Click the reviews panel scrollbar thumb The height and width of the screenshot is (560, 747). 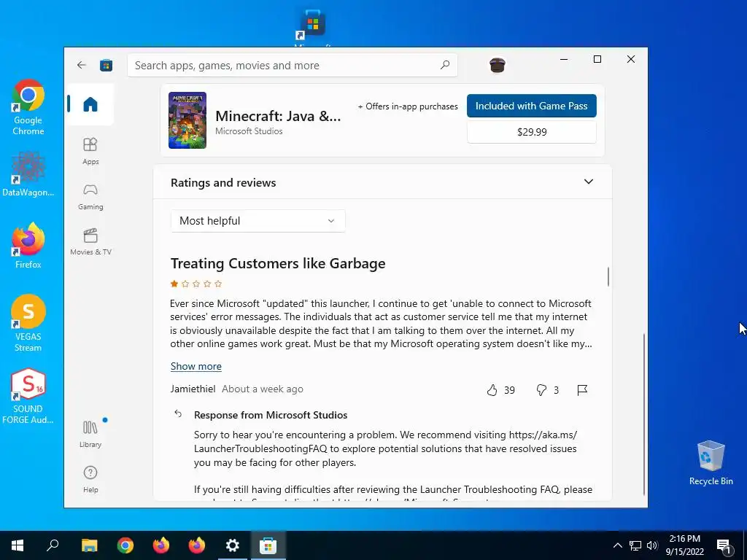608,276
